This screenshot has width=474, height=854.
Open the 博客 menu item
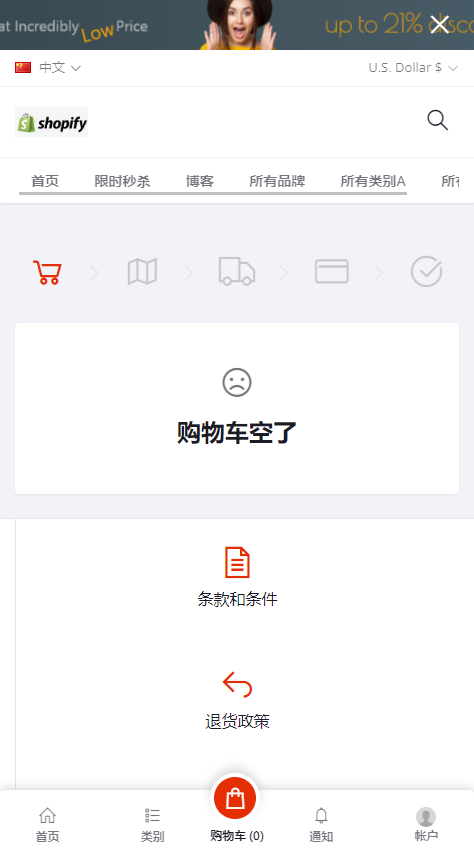point(199,181)
